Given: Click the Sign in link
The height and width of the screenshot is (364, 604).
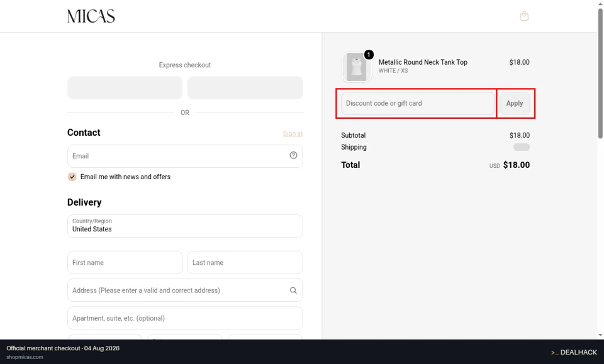Looking at the screenshot, I should pyautogui.click(x=293, y=133).
